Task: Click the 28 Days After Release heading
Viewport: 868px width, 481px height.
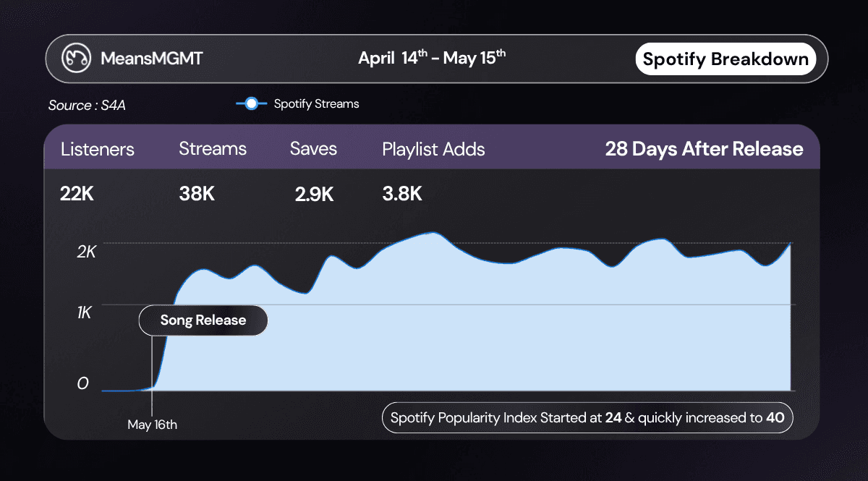Action: click(x=704, y=149)
